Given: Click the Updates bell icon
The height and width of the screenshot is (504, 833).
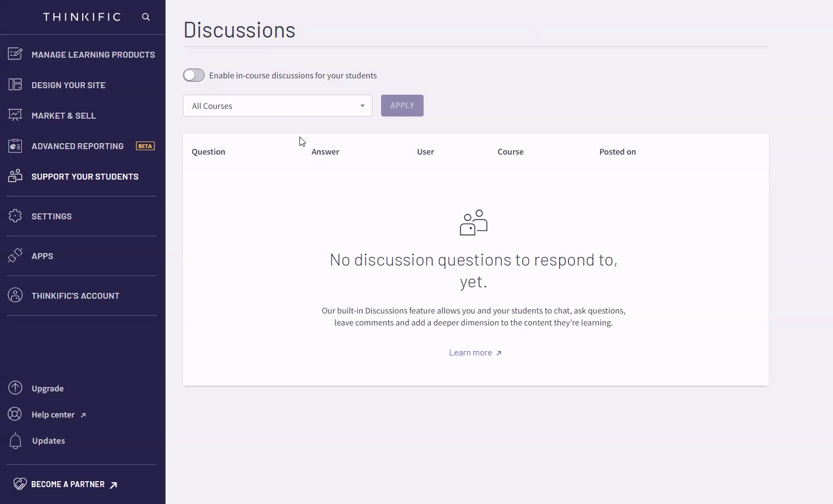Looking at the screenshot, I should click(15, 441).
